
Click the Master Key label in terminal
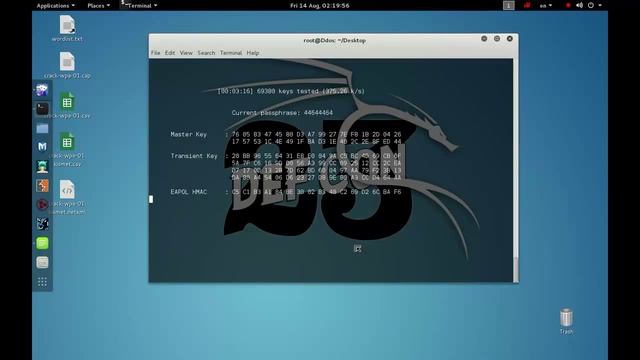(x=189, y=134)
